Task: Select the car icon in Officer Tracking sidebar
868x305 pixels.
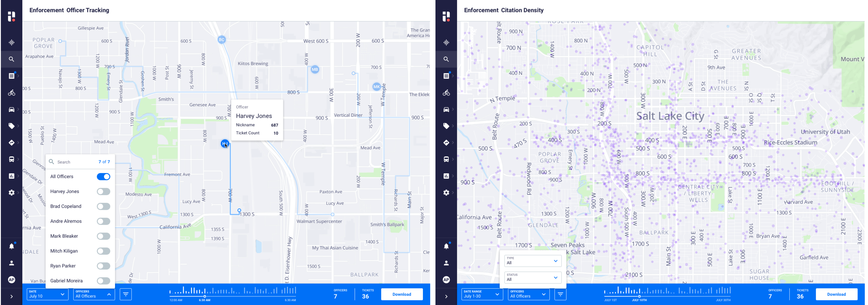Action: point(11,109)
